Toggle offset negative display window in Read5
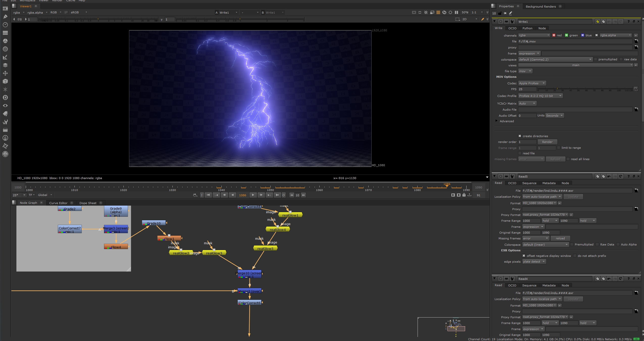This screenshot has height=341, width=644. coord(524,256)
